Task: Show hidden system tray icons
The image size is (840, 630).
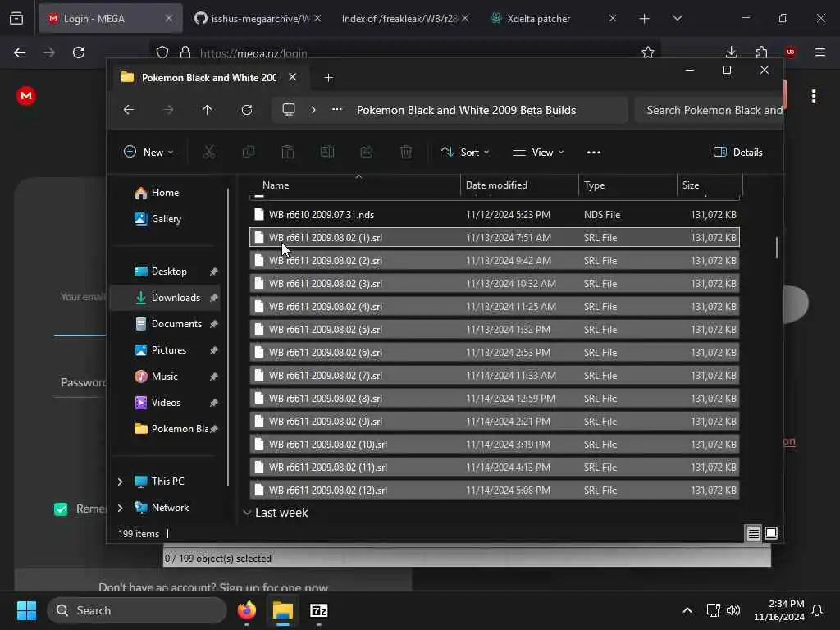Action: [x=687, y=610]
